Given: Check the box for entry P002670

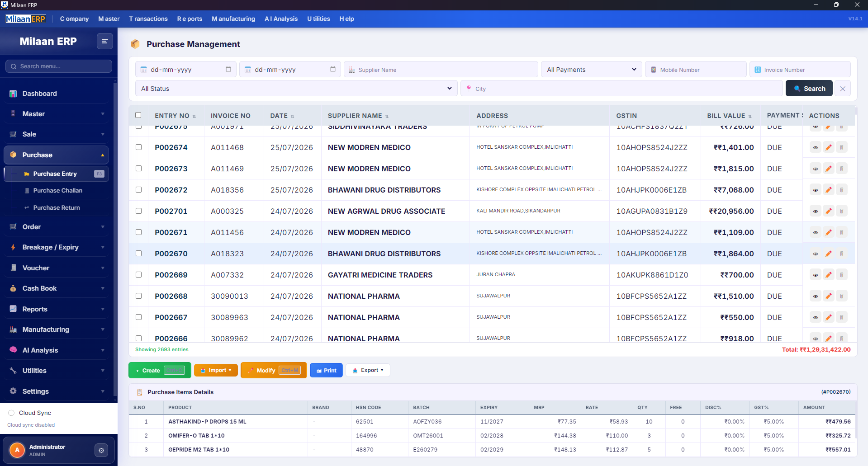Looking at the screenshot, I should (138, 254).
